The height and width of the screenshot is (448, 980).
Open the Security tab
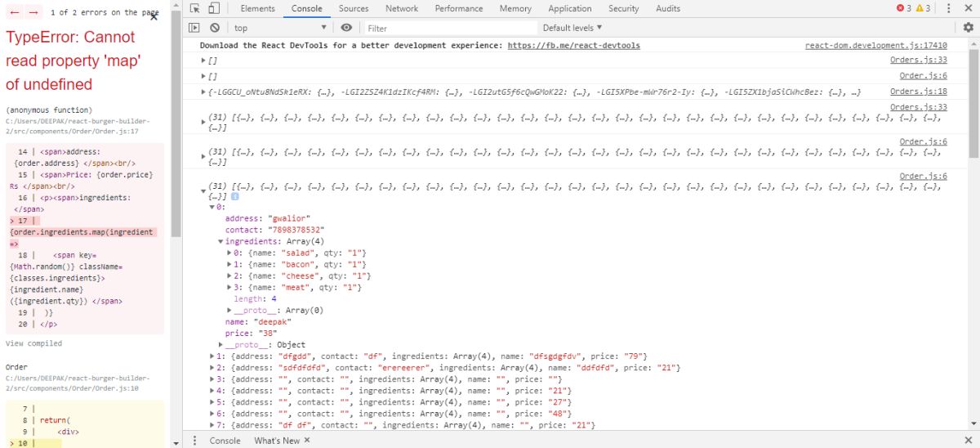tap(624, 8)
